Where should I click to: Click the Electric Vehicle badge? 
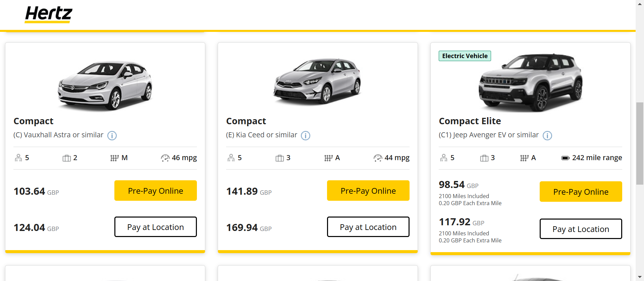click(465, 56)
